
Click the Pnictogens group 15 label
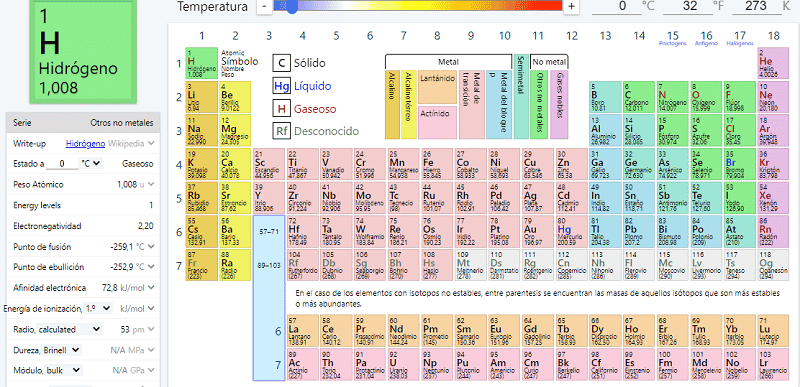[x=672, y=44]
